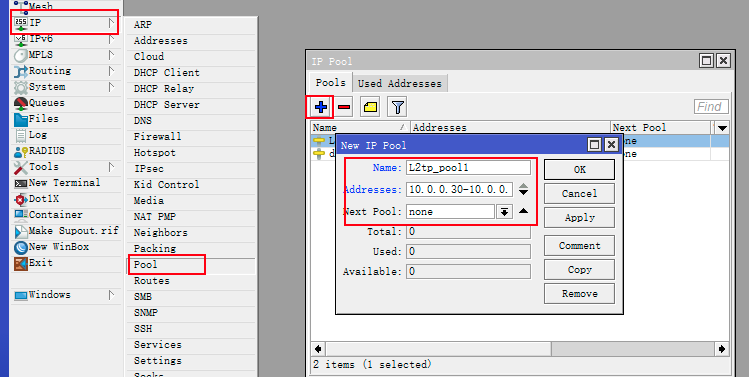Switch to the Used Addresses tab
This screenshot has width=749, height=377.
point(399,84)
